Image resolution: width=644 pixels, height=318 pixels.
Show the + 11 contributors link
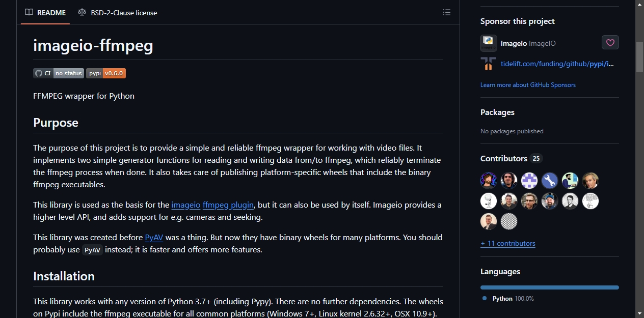pos(508,243)
